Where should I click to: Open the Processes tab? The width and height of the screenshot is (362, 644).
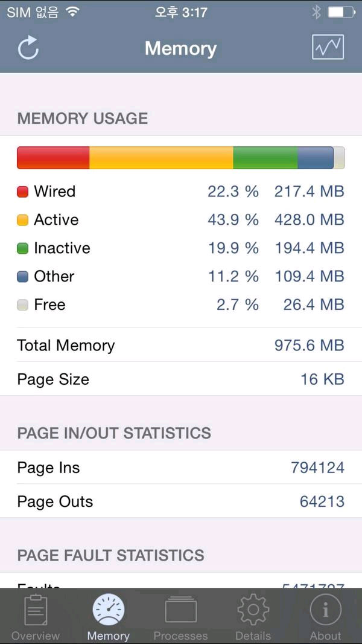coord(180,616)
